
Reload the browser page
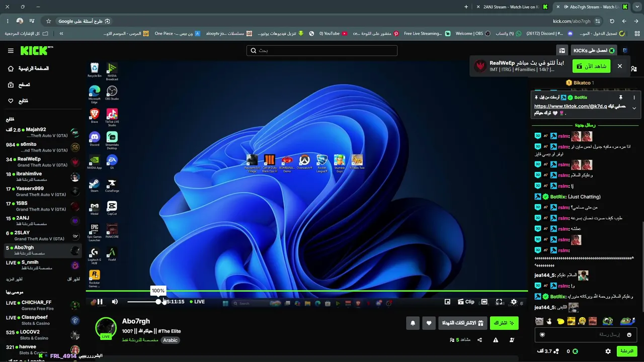click(612, 21)
